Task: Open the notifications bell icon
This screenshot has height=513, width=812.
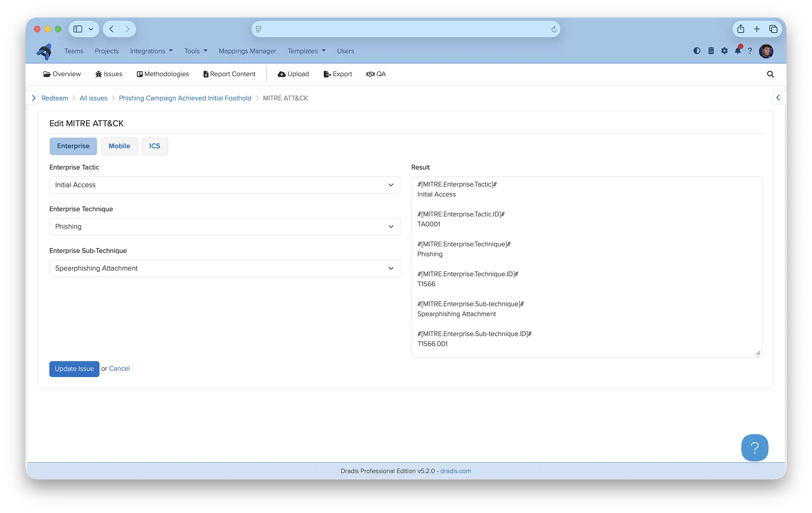Action: (738, 50)
